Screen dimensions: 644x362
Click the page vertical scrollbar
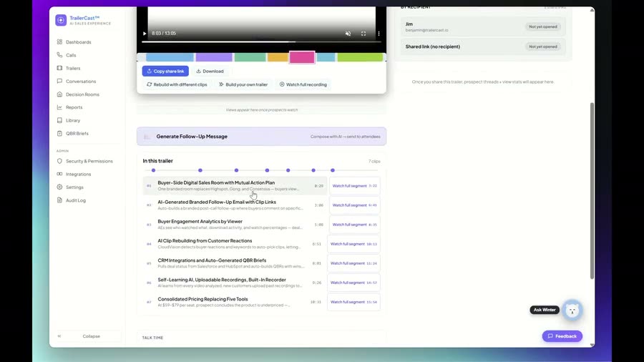click(592, 190)
